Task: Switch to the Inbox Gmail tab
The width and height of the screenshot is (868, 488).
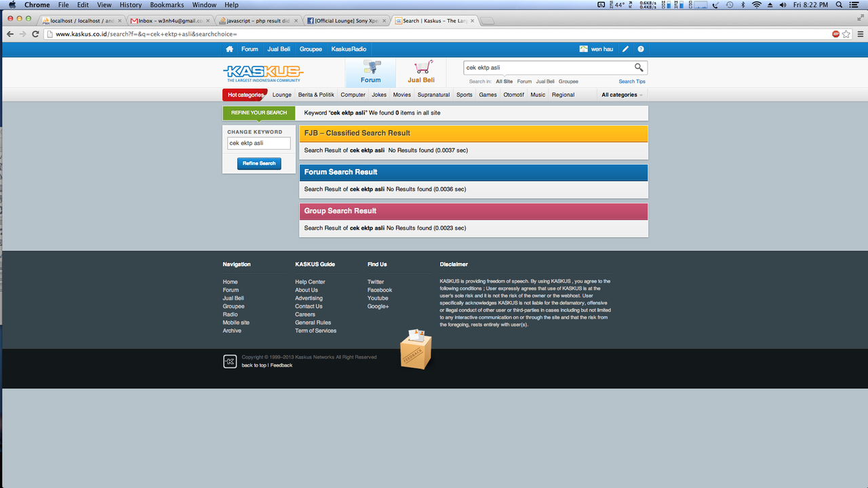Action: 169,21
